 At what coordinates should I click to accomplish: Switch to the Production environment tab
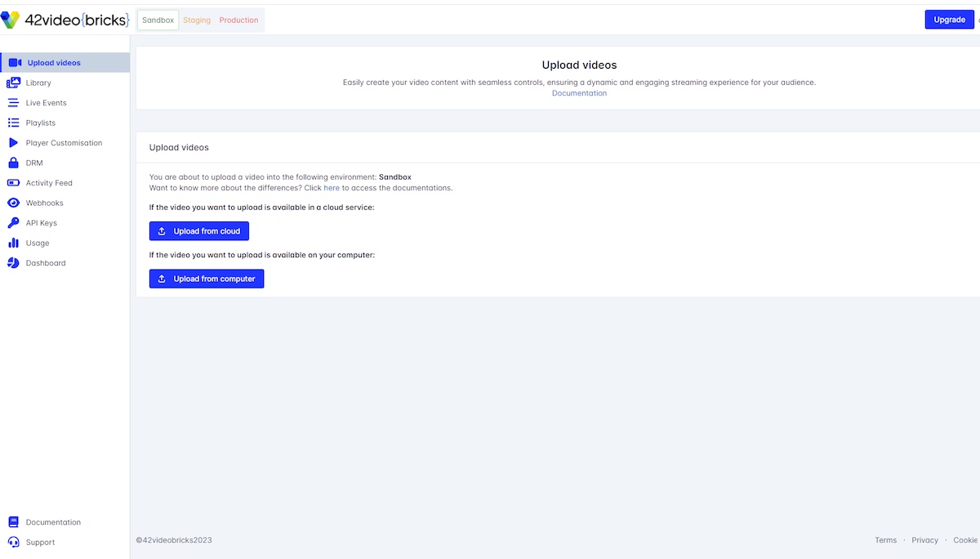pyautogui.click(x=238, y=20)
